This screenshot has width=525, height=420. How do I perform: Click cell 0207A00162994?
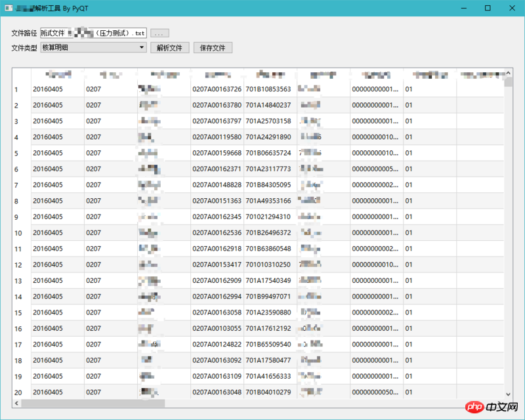pyautogui.click(x=217, y=297)
